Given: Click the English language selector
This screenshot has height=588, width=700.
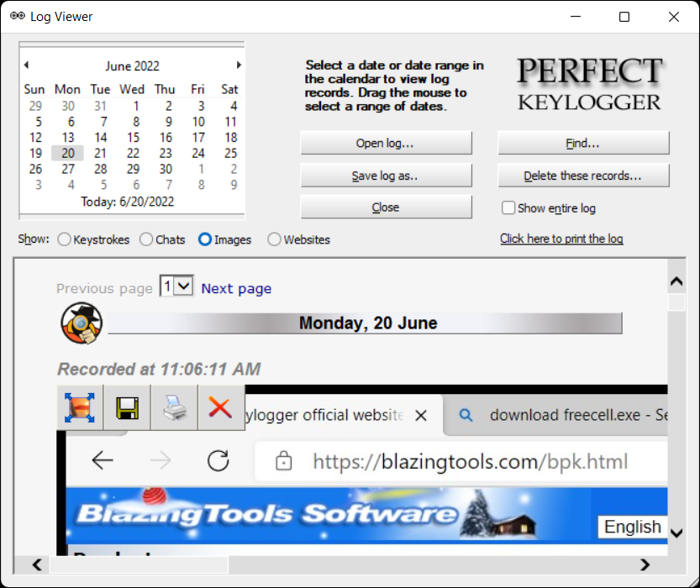Looking at the screenshot, I should (633, 527).
